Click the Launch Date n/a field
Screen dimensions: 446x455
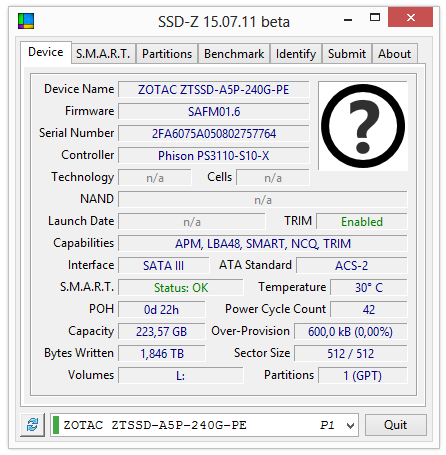click(192, 222)
